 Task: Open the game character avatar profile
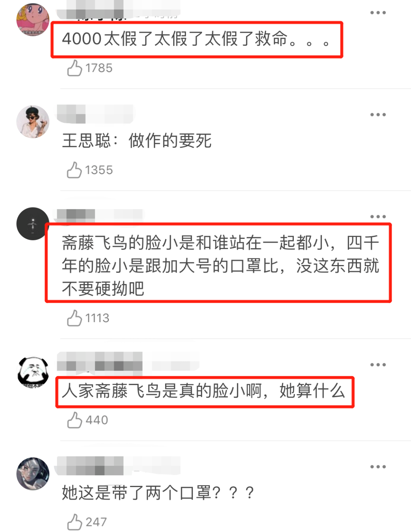33,474
